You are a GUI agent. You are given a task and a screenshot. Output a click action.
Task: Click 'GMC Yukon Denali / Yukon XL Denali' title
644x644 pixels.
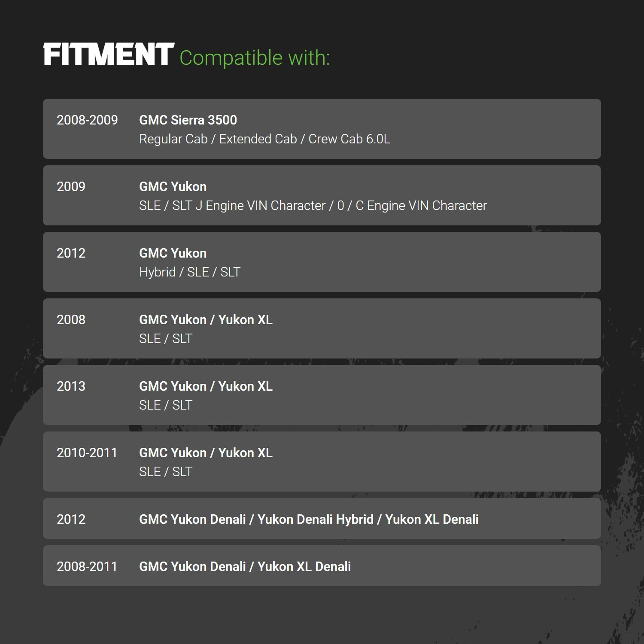[245, 567]
